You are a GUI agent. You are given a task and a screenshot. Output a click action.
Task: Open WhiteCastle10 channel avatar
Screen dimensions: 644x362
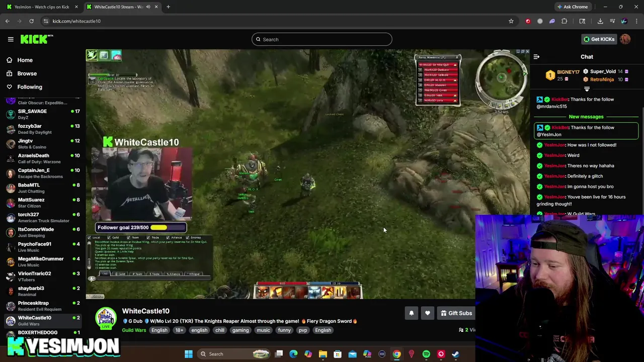point(106,318)
